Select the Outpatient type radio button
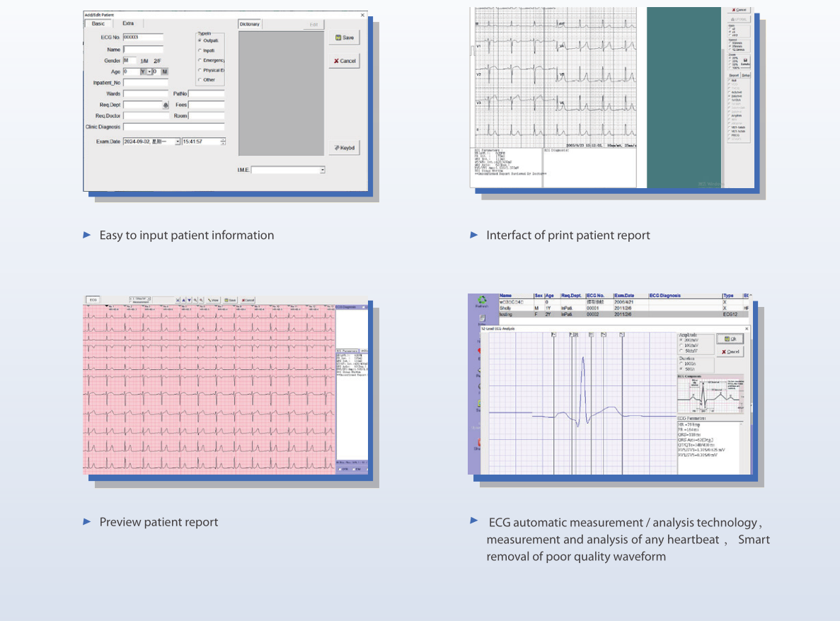The height and width of the screenshot is (621, 840). point(200,41)
